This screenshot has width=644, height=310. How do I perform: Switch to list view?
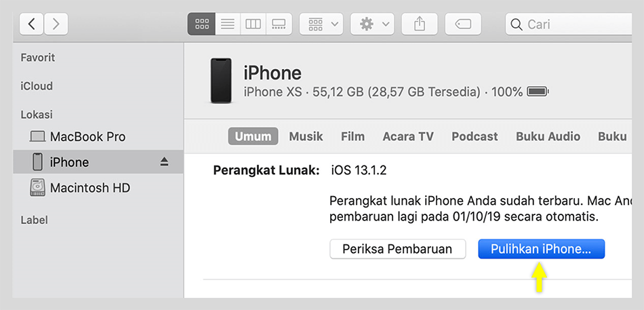pos(228,24)
